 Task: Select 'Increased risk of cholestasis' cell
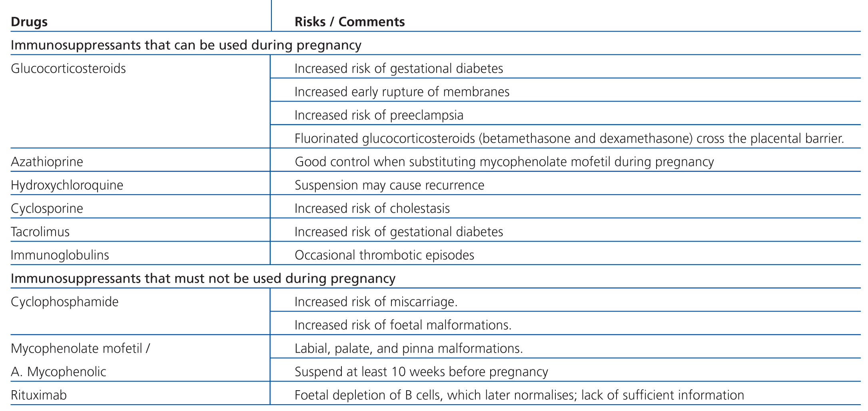click(372, 208)
